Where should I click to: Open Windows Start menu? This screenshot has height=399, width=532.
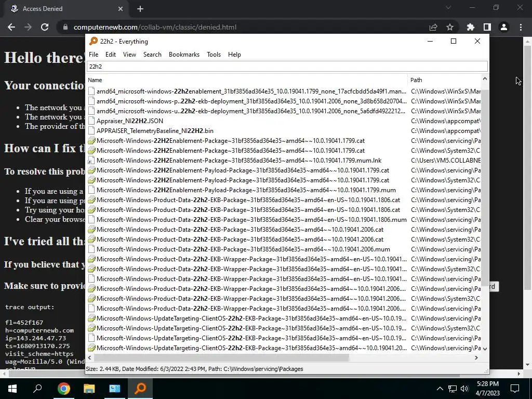12,389
